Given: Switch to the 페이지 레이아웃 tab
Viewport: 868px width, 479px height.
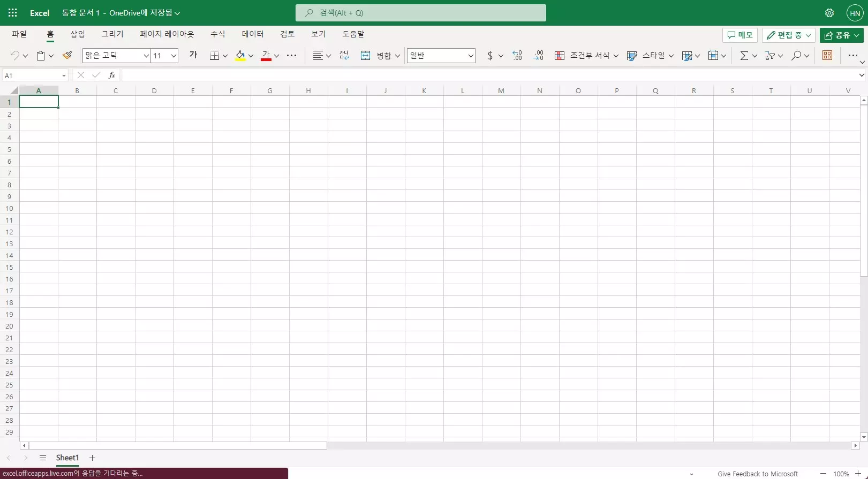Looking at the screenshot, I should click(x=167, y=34).
